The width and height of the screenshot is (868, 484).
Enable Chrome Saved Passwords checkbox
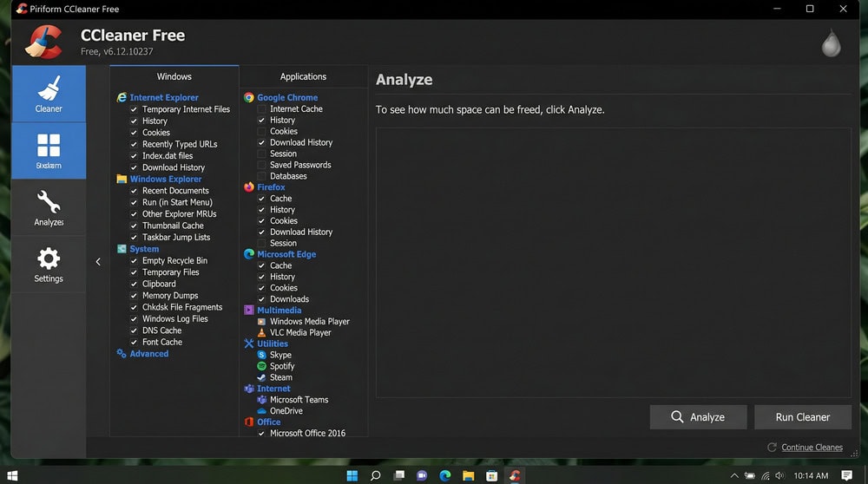pyautogui.click(x=262, y=165)
